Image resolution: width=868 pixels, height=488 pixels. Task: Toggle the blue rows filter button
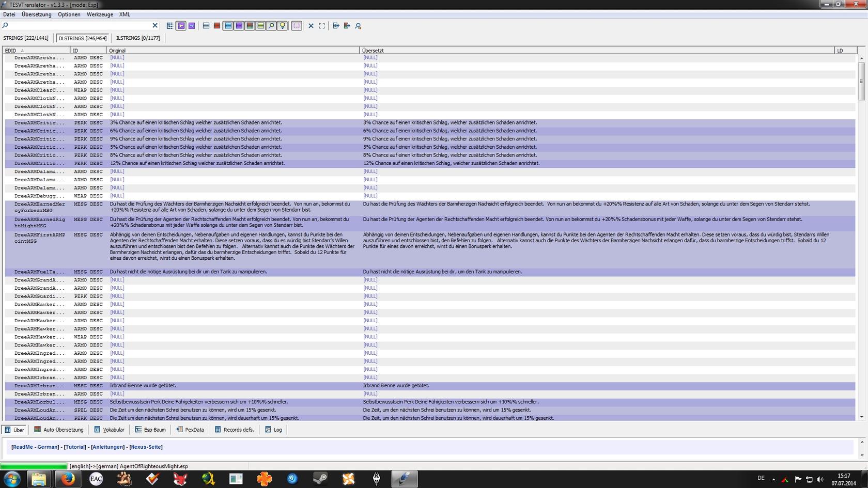click(x=228, y=26)
